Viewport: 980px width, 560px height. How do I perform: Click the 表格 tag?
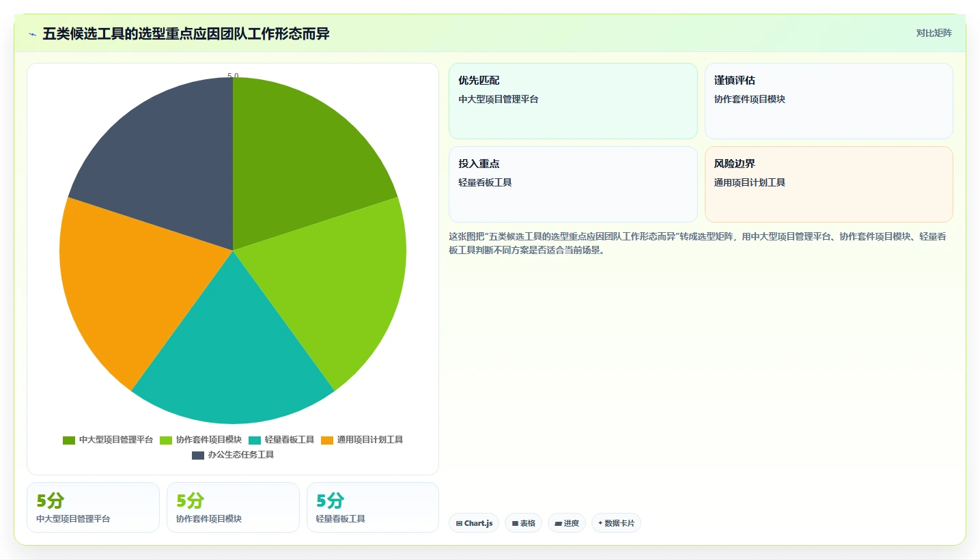pos(524,523)
